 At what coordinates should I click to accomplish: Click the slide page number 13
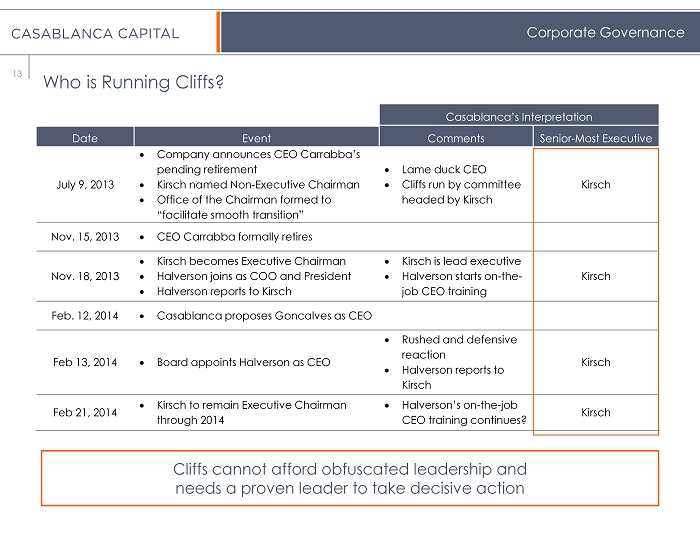[18, 72]
